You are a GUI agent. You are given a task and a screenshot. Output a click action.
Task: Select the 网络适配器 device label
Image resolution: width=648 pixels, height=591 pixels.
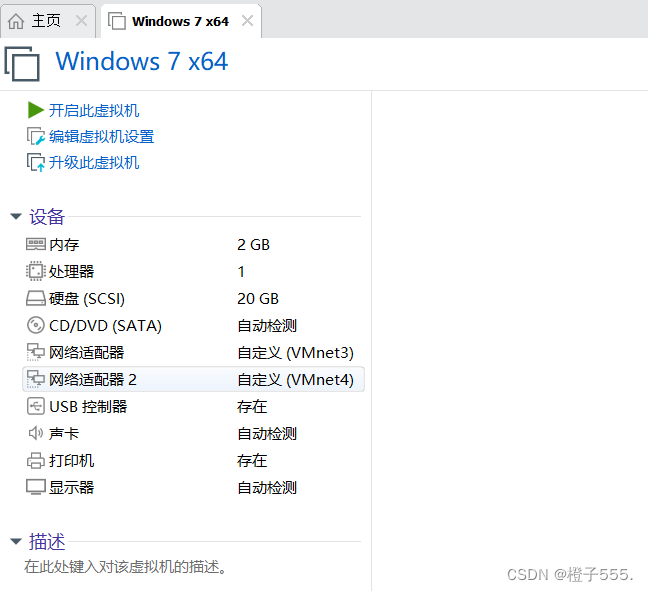click(86, 353)
